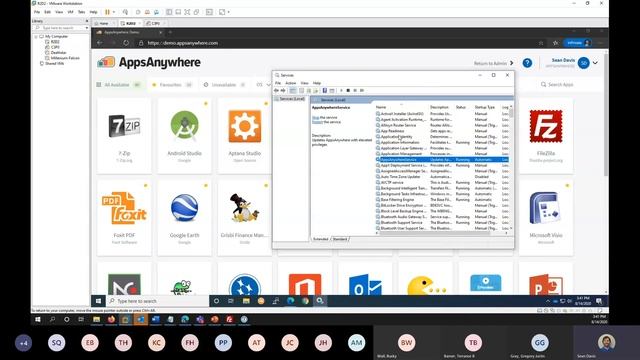Select the Bluetooth Support Service row

point(442,222)
